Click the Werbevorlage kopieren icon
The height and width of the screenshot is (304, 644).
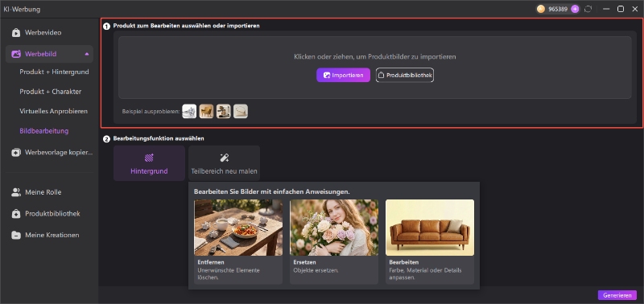click(16, 153)
